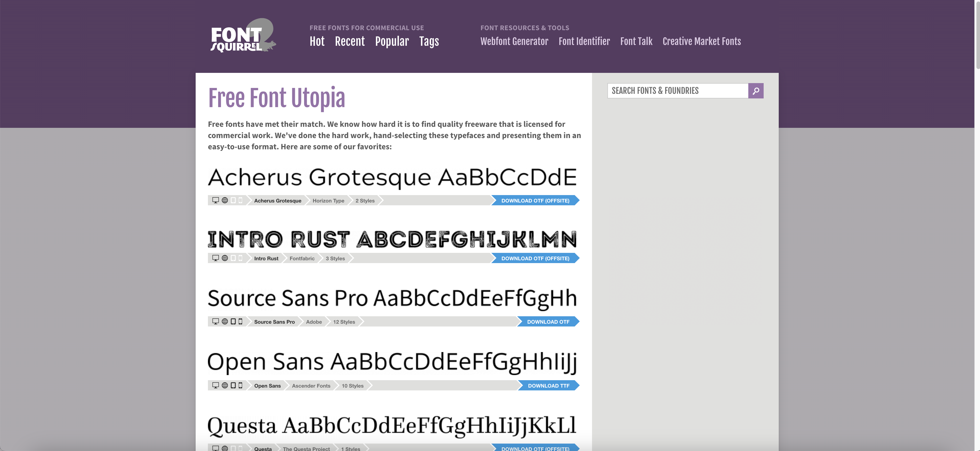Focus the Search Fonts & Foundries field
980x451 pixels.
coord(677,91)
